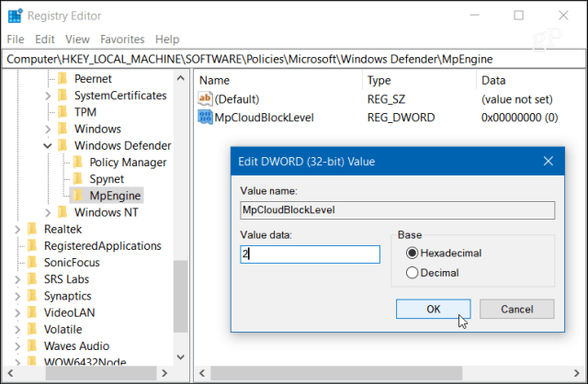
Task: Click the Synaptics folder icon
Action: (x=33, y=296)
